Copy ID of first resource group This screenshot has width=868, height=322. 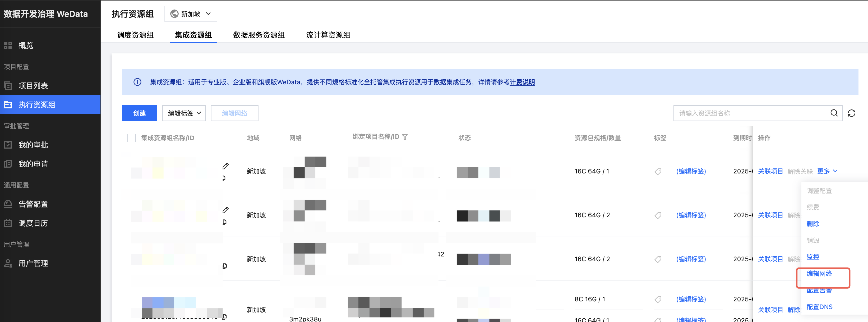point(224,178)
